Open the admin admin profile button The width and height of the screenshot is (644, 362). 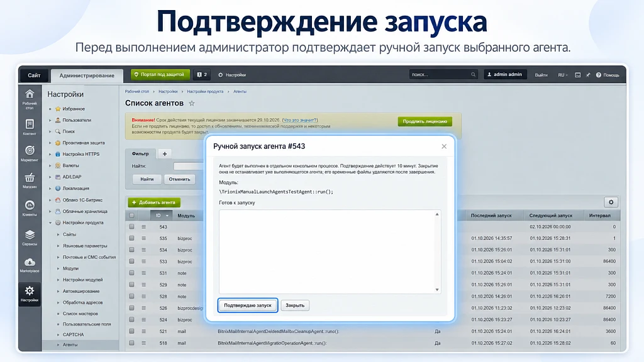505,75
